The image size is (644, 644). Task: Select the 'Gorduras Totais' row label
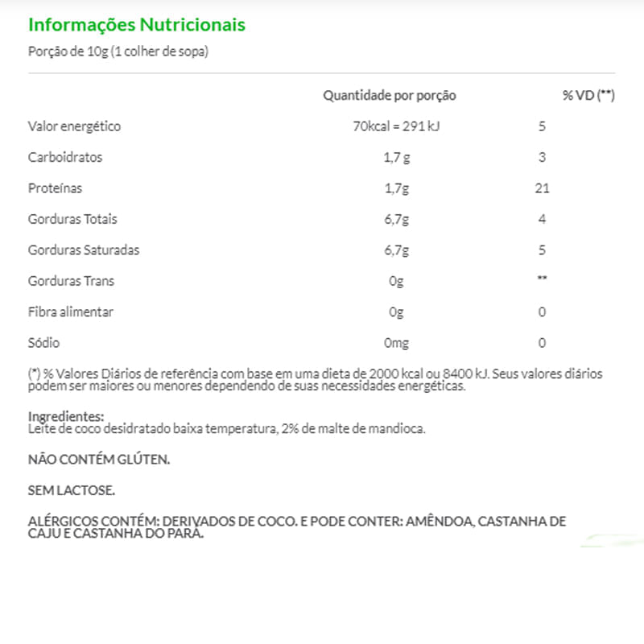pyautogui.click(x=72, y=219)
